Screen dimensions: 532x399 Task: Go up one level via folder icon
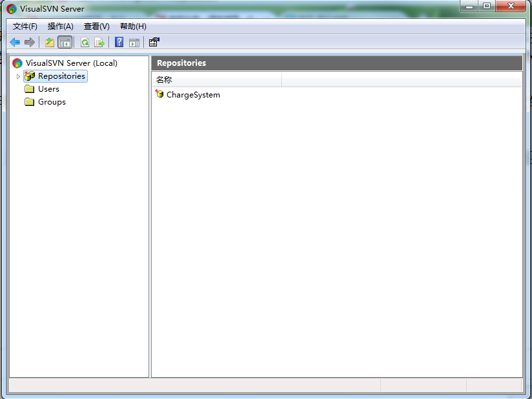[50, 43]
